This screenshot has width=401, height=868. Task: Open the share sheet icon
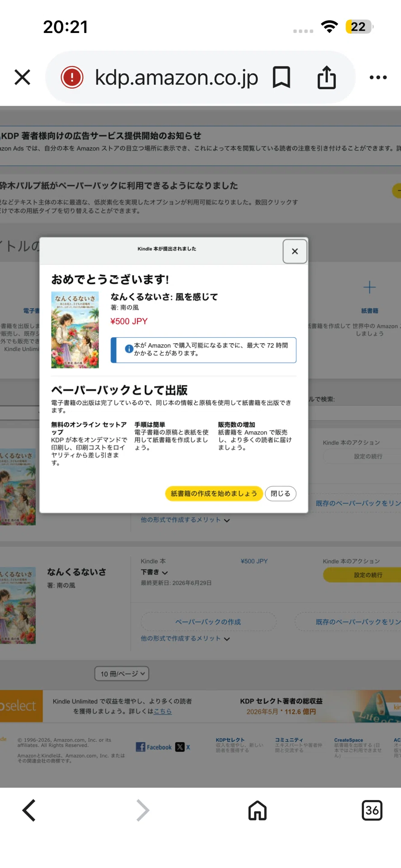point(326,77)
